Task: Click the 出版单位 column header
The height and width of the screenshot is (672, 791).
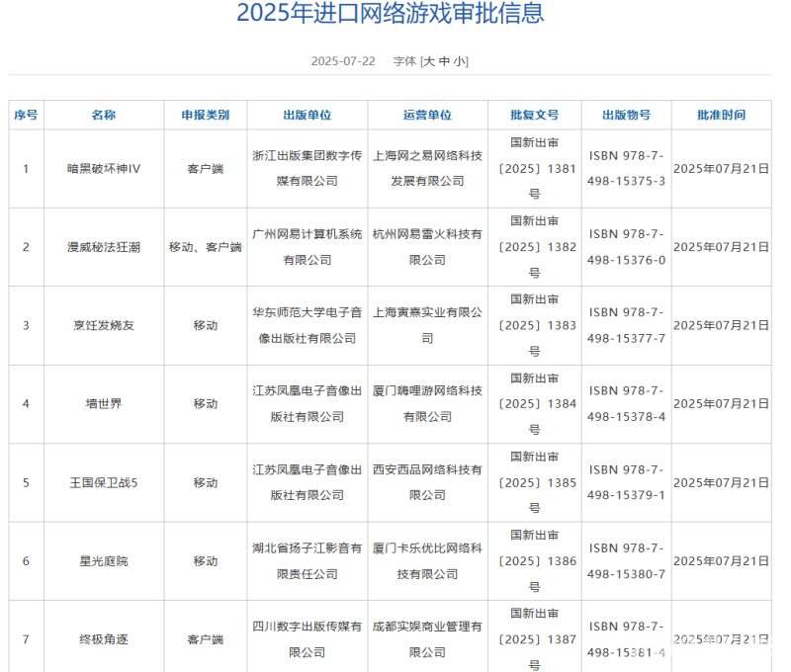Action: point(308,115)
